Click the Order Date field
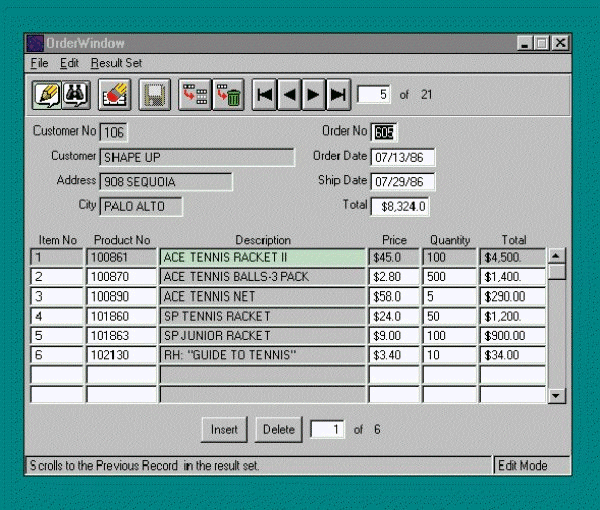The width and height of the screenshot is (600, 510). 402,157
